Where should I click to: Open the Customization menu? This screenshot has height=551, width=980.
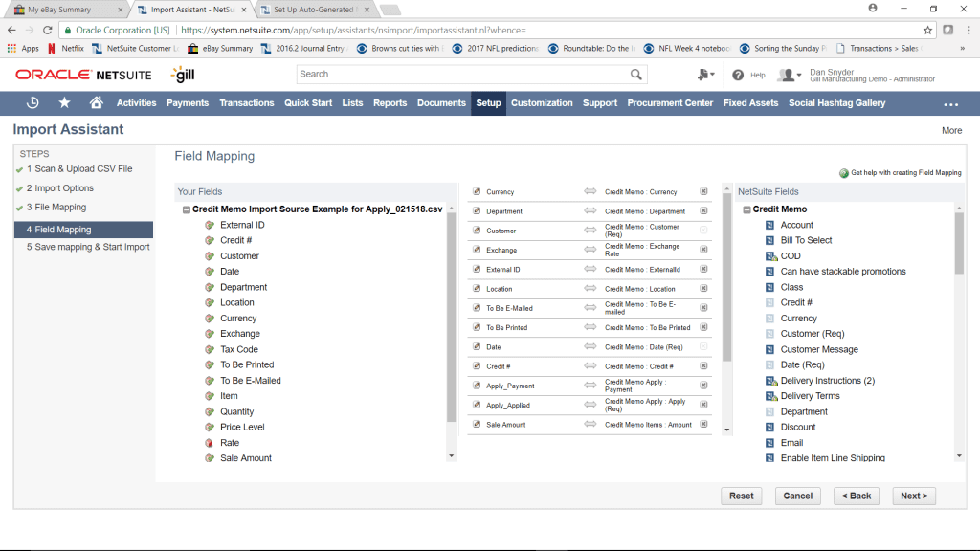(x=542, y=103)
